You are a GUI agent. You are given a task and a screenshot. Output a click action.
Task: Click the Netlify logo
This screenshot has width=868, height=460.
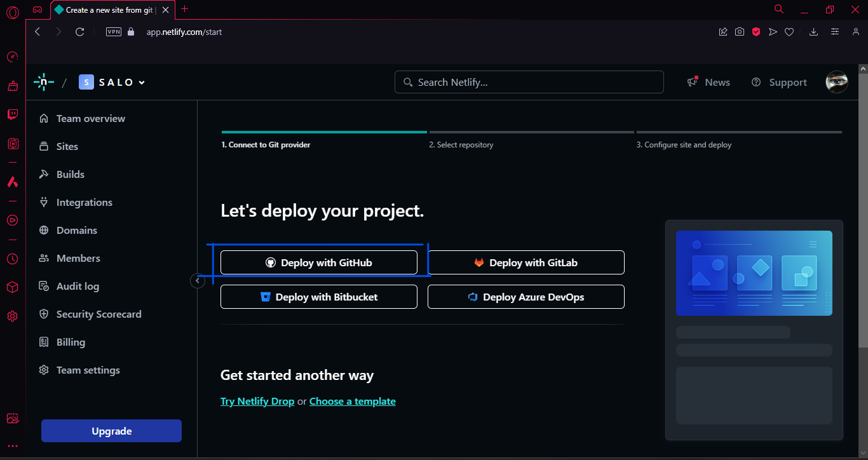[43, 82]
